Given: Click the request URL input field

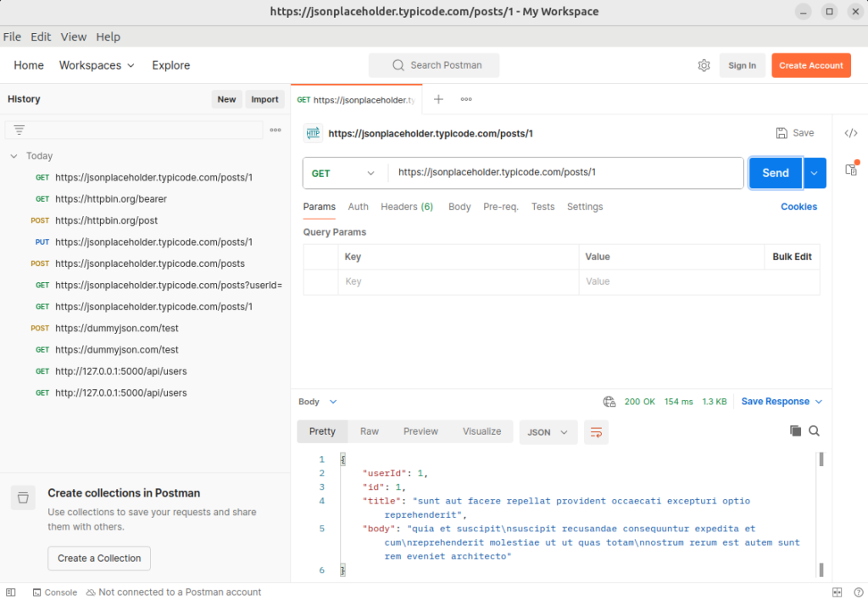Looking at the screenshot, I should (x=565, y=173).
